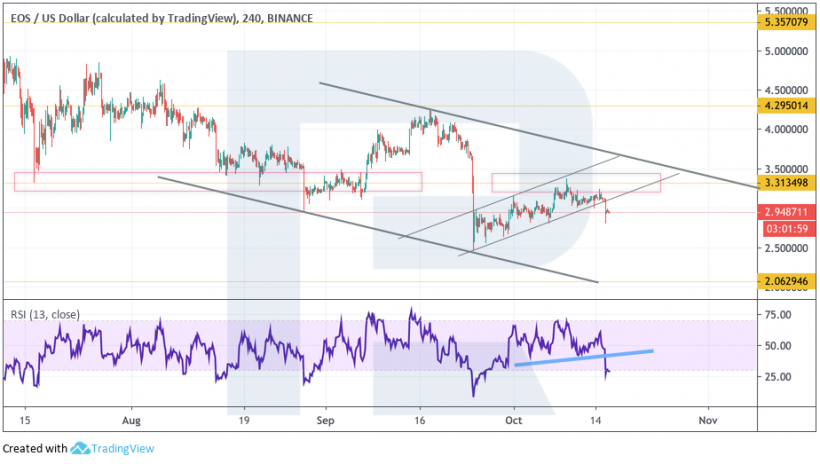Select the blue RSI trendline
Screen dimensions: 820x464
click(585, 357)
